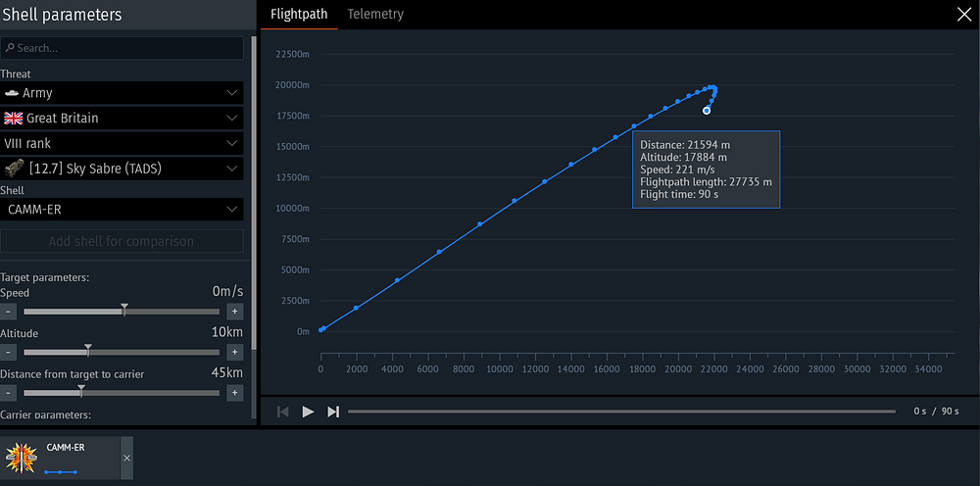Click the 34000 x-axis label
The width and height of the screenshot is (980, 486).
(928, 369)
